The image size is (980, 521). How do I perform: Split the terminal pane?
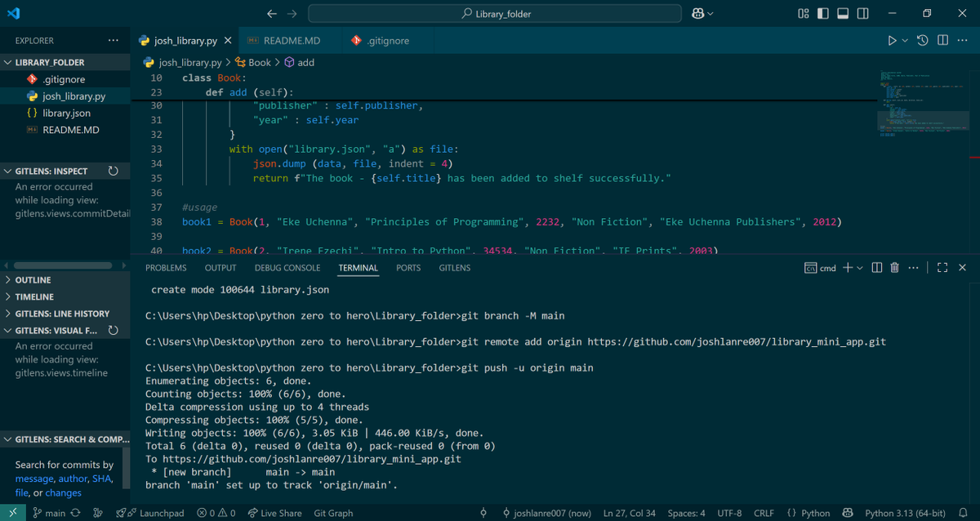[876, 267]
